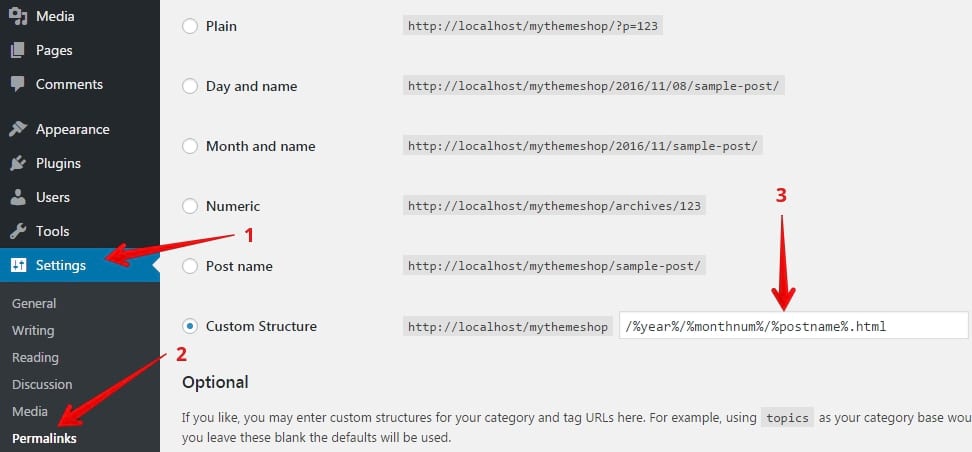
Task: Click the Appearance paintbrush icon
Action: [x=18, y=129]
